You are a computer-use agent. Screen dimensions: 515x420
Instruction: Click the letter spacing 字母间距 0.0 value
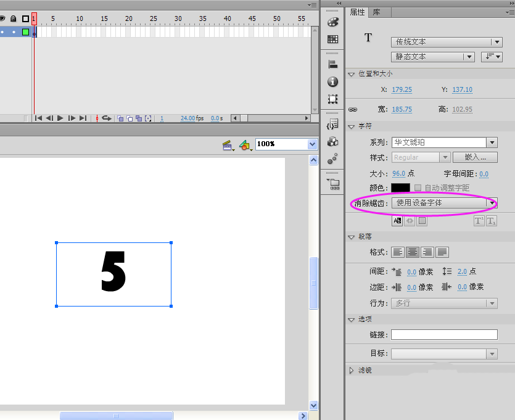[484, 174]
